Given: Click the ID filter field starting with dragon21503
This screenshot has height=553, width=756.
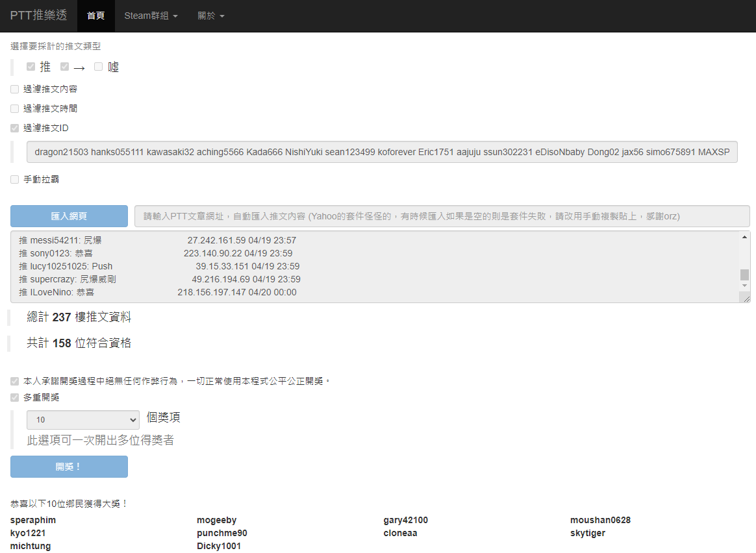Looking at the screenshot, I should coord(382,152).
